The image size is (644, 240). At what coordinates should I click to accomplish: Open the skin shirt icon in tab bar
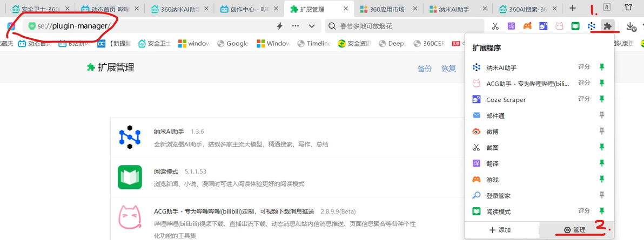628,8
